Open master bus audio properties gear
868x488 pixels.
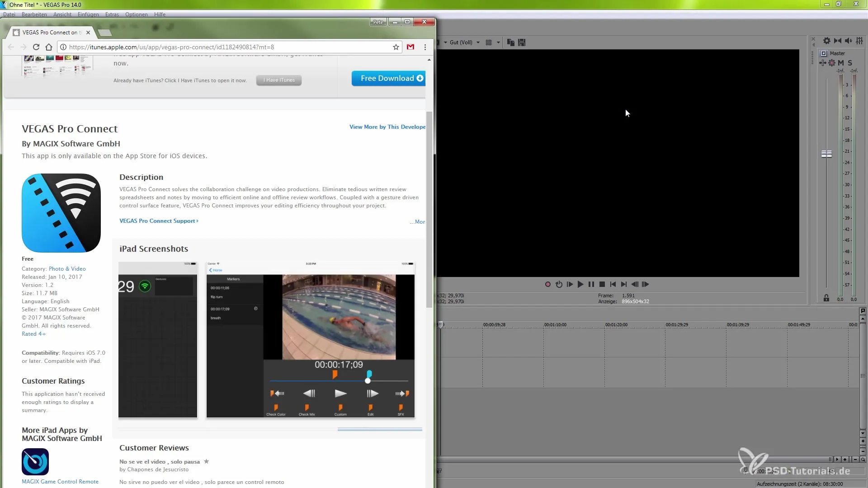(827, 41)
